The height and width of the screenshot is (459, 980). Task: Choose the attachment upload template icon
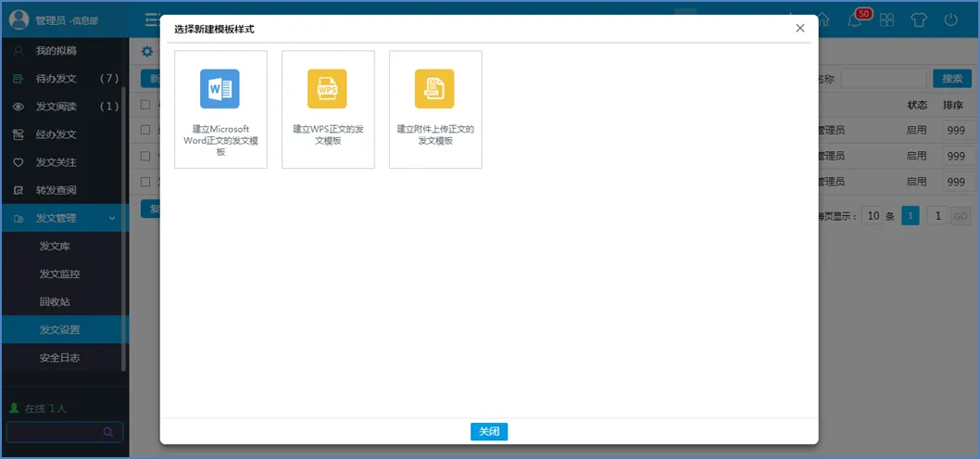point(434,89)
